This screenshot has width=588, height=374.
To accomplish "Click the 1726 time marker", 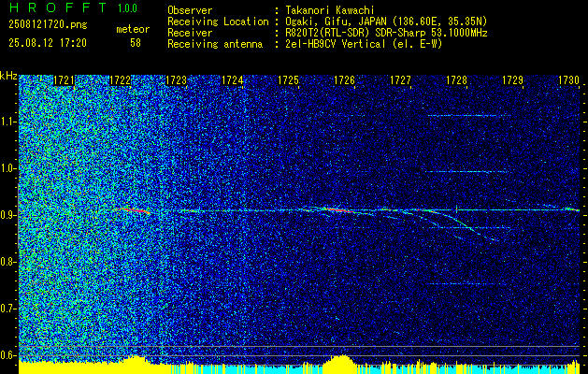I will pyautogui.click(x=345, y=80).
